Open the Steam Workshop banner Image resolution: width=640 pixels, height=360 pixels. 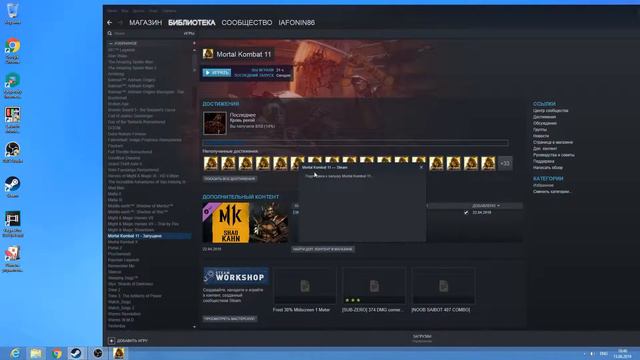(x=236, y=276)
